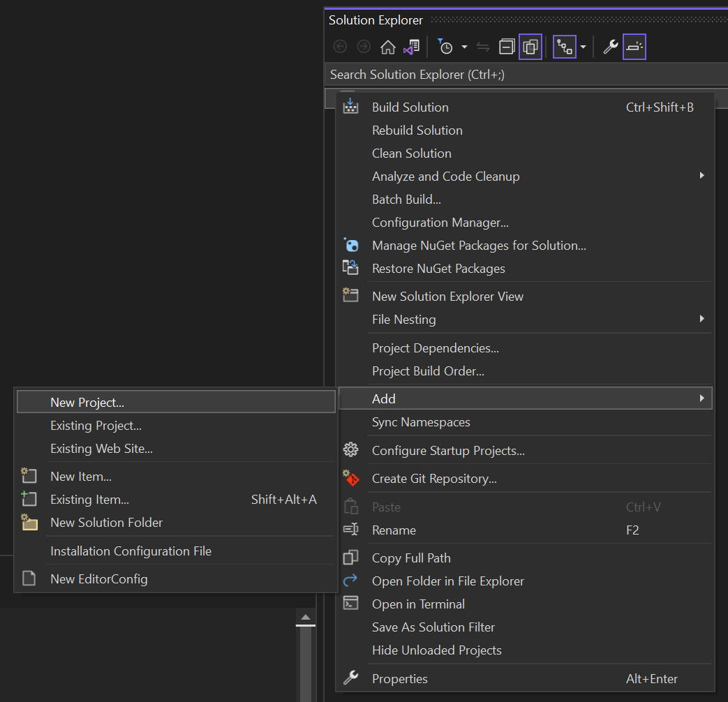The width and height of the screenshot is (728, 702).
Task: Click Sync with Active Document icon
Action: (483, 47)
